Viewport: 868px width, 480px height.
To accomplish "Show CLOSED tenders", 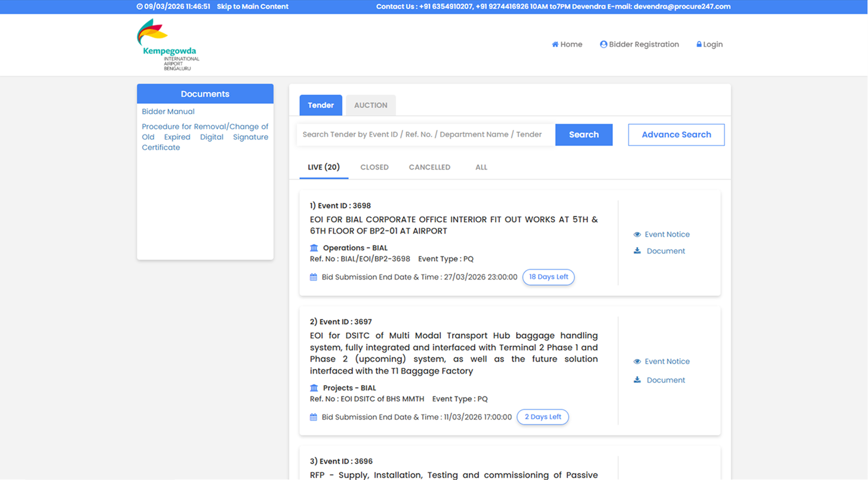I will (x=374, y=167).
